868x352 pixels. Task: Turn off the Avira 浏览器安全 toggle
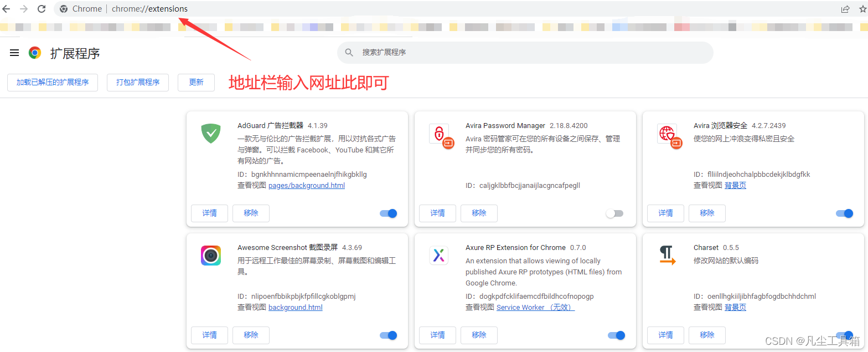click(845, 213)
